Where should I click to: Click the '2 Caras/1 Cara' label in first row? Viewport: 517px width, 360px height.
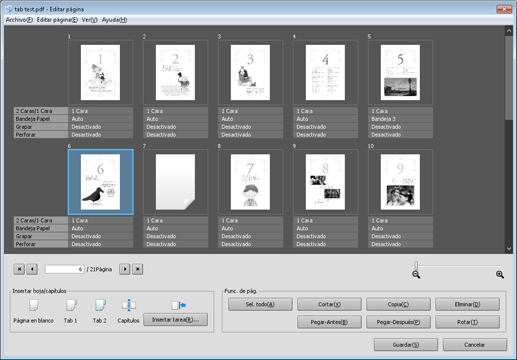(41, 111)
